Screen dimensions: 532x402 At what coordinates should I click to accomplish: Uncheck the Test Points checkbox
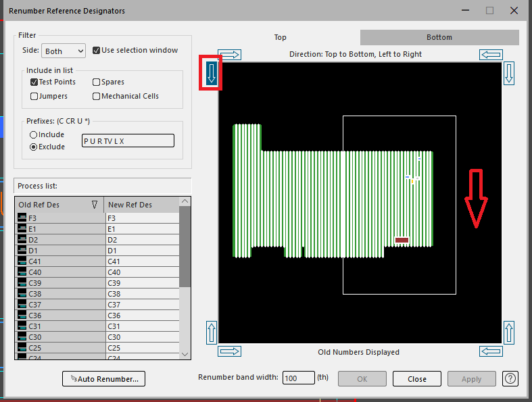point(34,82)
